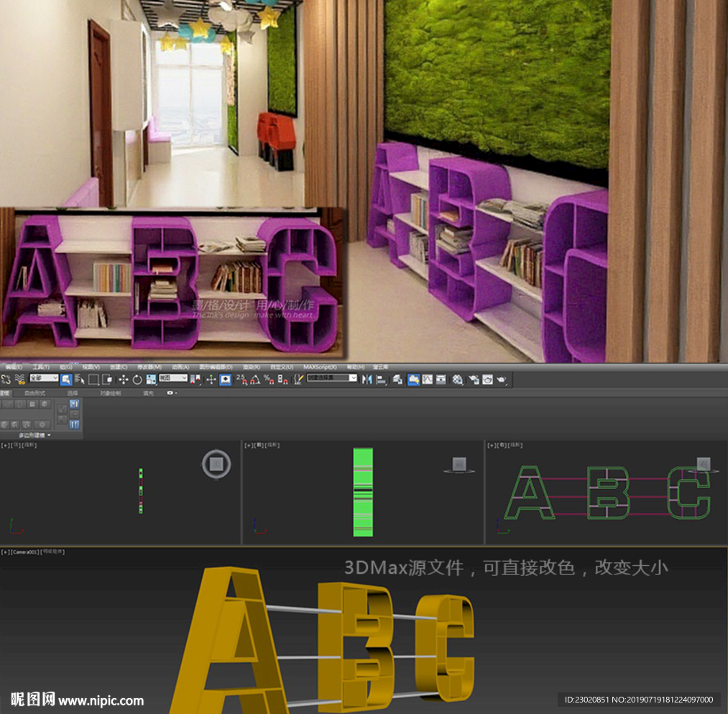The height and width of the screenshot is (714, 728).
Task: Activate the Select and Move tool
Action: tap(124, 380)
